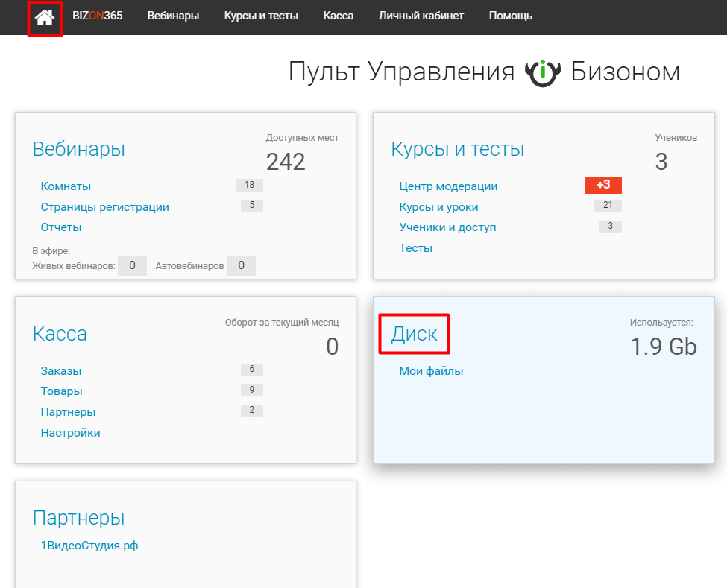Open the Тесты link
Screen dimensions: 727x588
tap(415, 248)
